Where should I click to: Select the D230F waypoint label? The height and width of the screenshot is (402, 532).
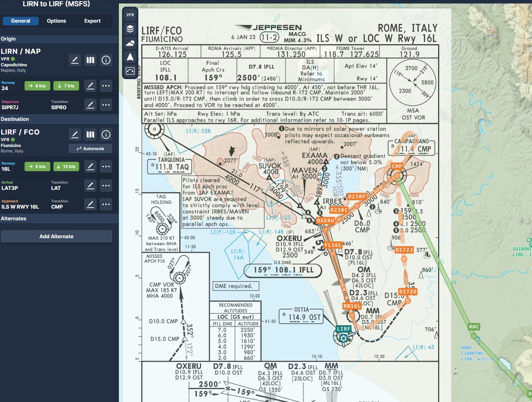click(357, 197)
